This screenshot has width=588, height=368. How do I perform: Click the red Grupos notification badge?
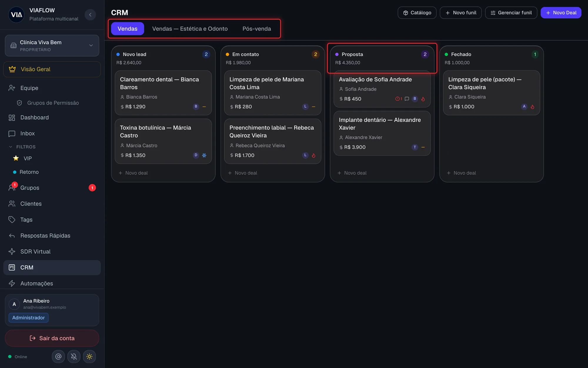click(92, 188)
